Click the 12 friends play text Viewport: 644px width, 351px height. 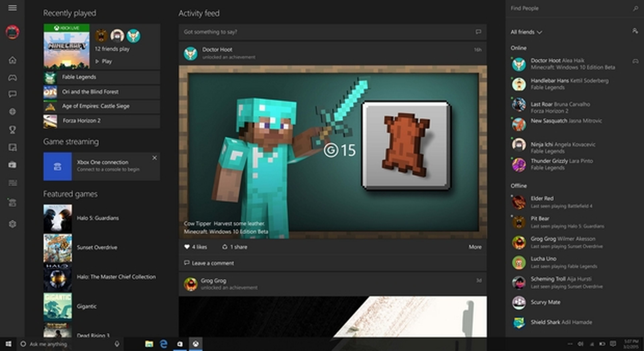[x=112, y=49]
